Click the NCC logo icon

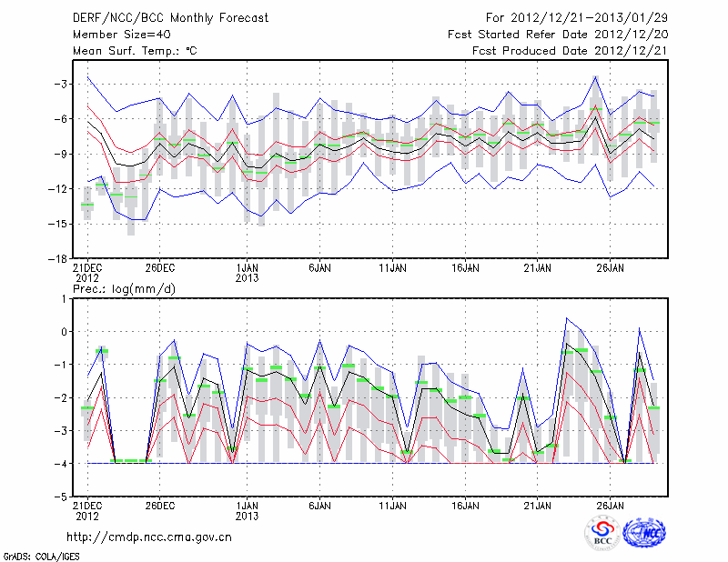643,533
